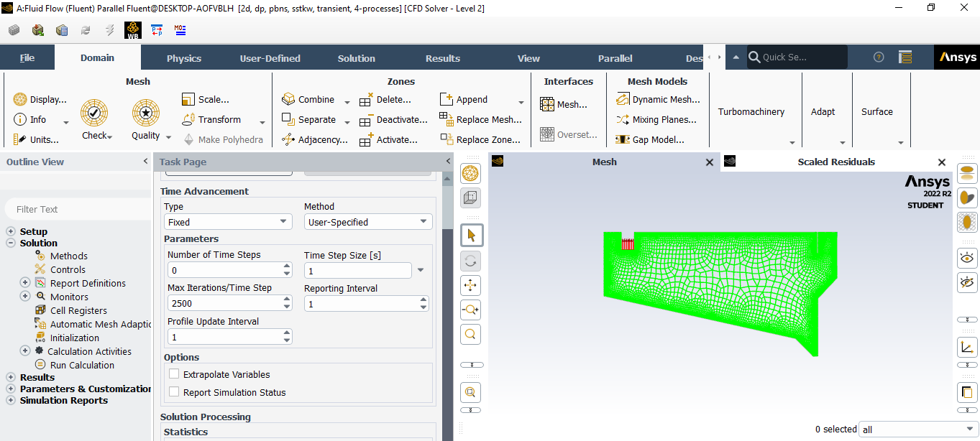Switch to the Scaled Residuals graphics tab
This screenshot has width=980, height=441.
tap(836, 162)
